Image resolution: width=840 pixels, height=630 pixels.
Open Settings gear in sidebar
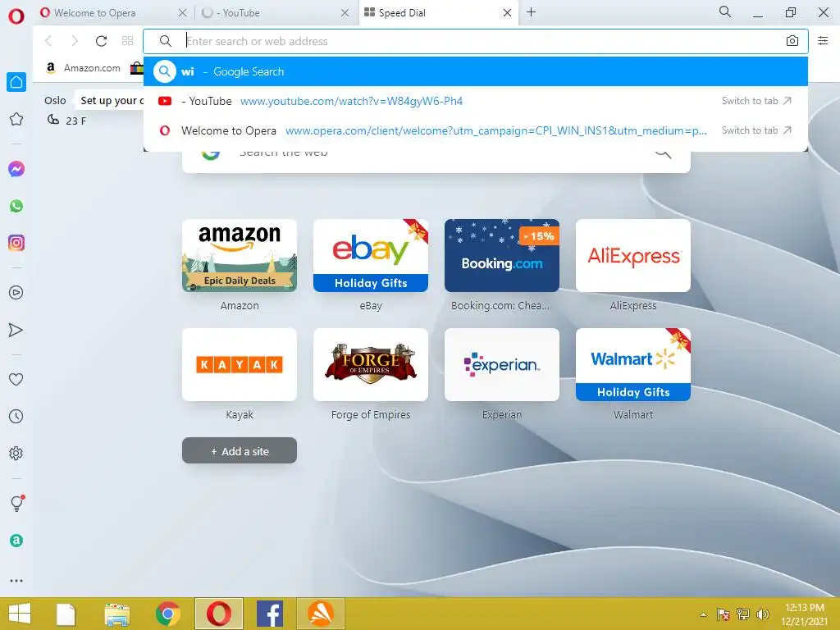click(16, 453)
